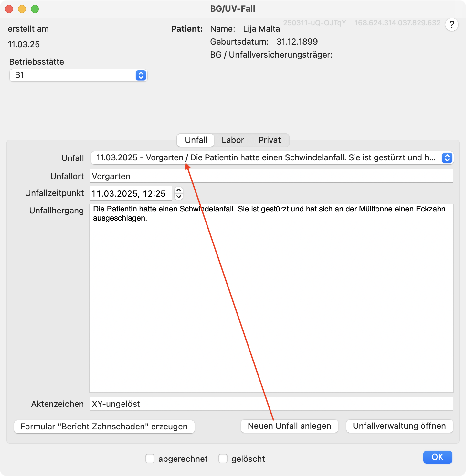Viewport: 466px width, 476px height.
Task: Click the Unfallzeitpunkt date field
Action: click(131, 193)
